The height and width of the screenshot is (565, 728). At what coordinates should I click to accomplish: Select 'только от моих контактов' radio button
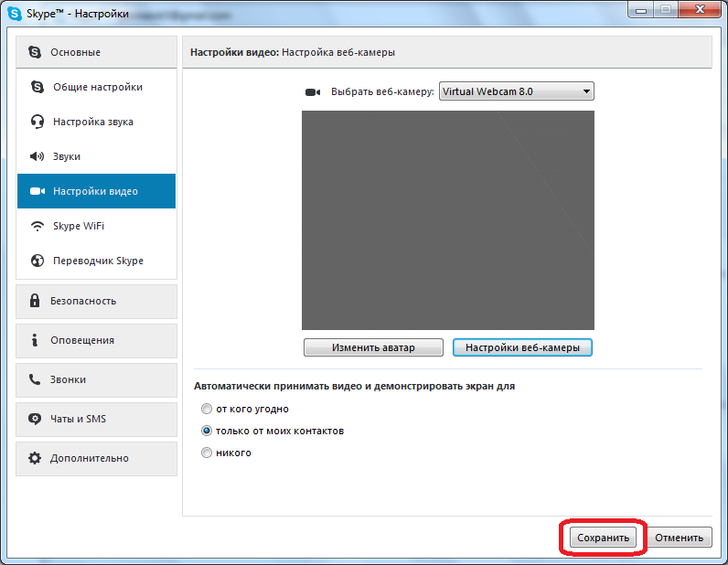pyautogui.click(x=206, y=431)
